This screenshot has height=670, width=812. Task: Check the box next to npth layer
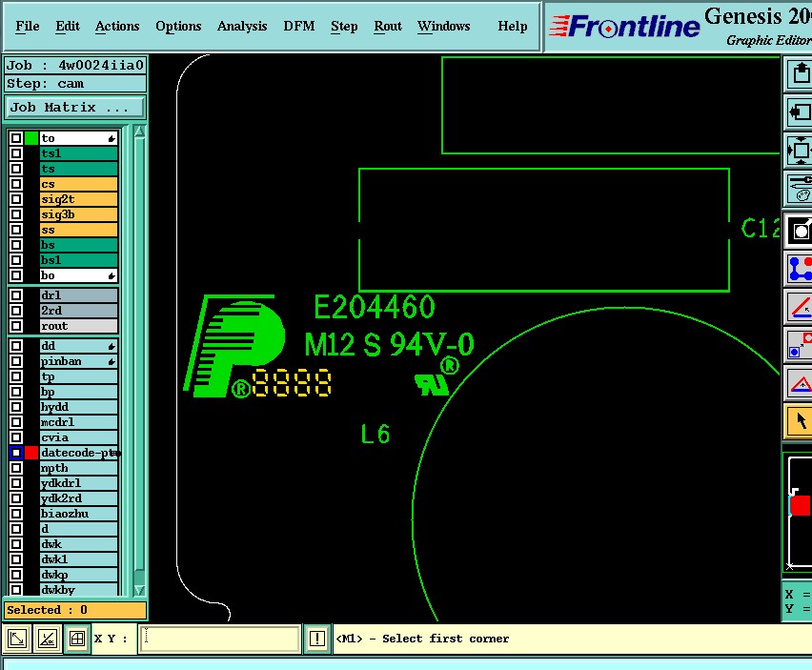(x=16, y=468)
